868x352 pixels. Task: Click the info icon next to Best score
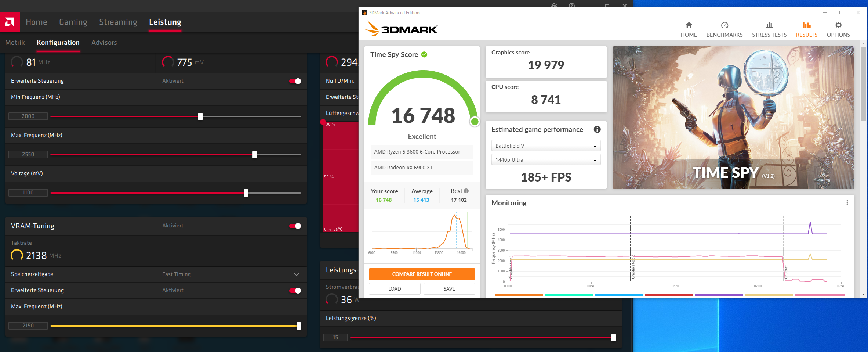[x=466, y=191]
